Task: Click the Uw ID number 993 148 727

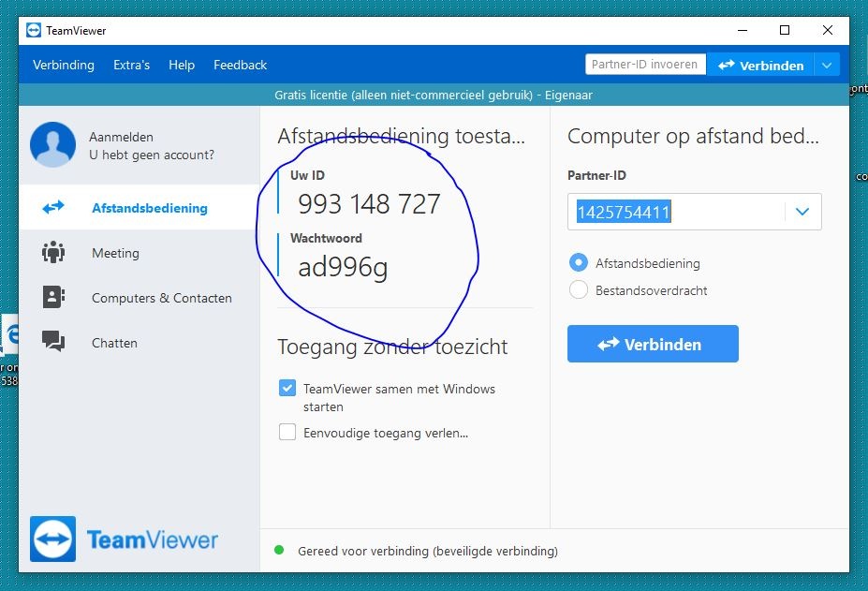Action: coord(369,204)
